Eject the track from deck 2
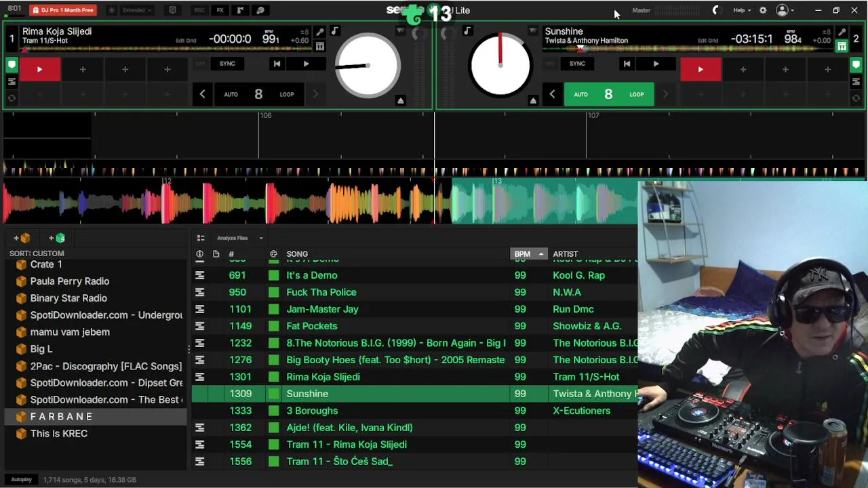This screenshot has width=868, height=488. [x=533, y=100]
